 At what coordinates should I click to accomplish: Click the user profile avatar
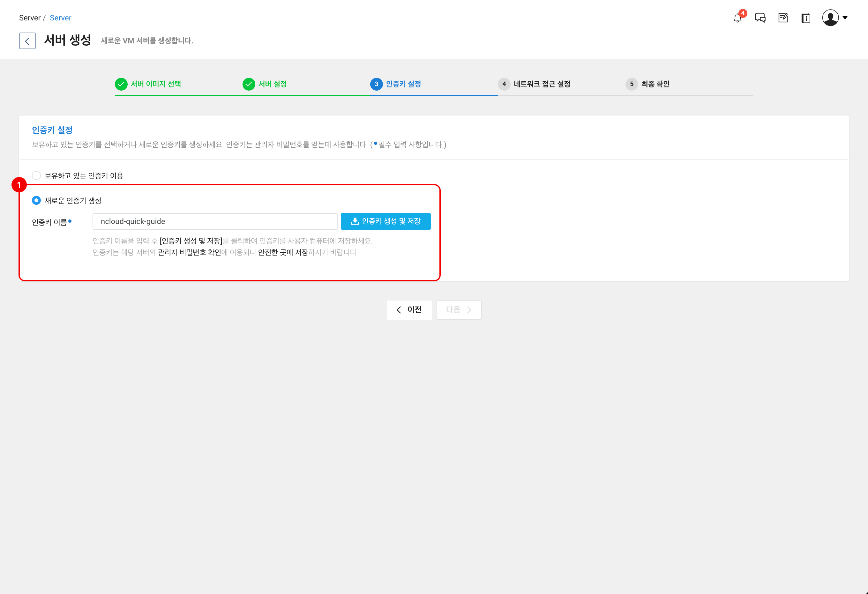830,18
